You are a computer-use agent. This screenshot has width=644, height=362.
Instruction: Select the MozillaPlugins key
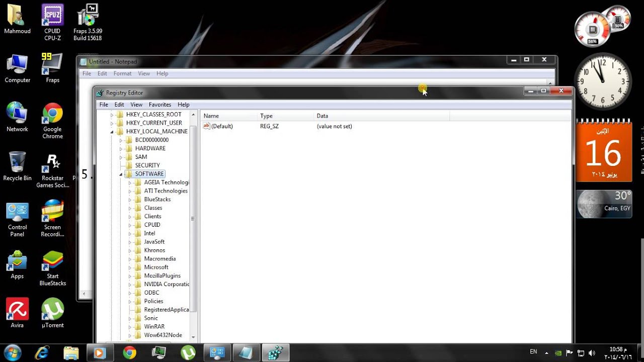coord(163,276)
